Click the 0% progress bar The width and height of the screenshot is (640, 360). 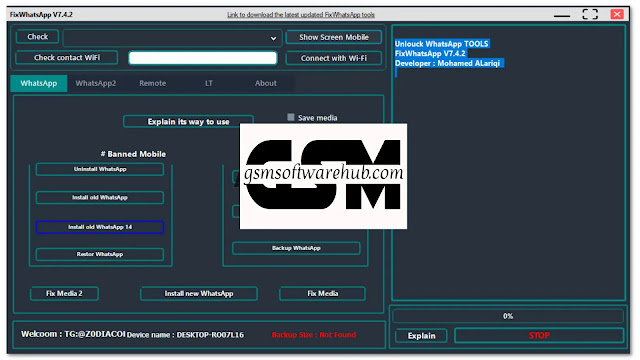(508, 316)
